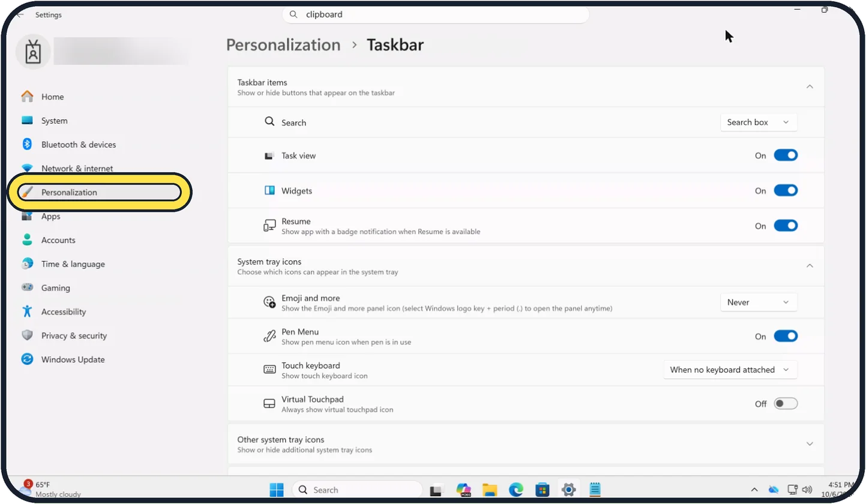Expand the Other system tray icons section
The width and height of the screenshot is (866, 504).
coord(810,444)
